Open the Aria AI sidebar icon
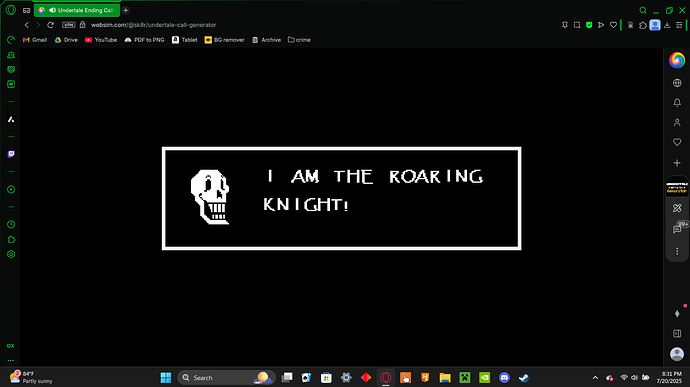The image size is (690, 387). pyautogui.click(x=11, y=119)
